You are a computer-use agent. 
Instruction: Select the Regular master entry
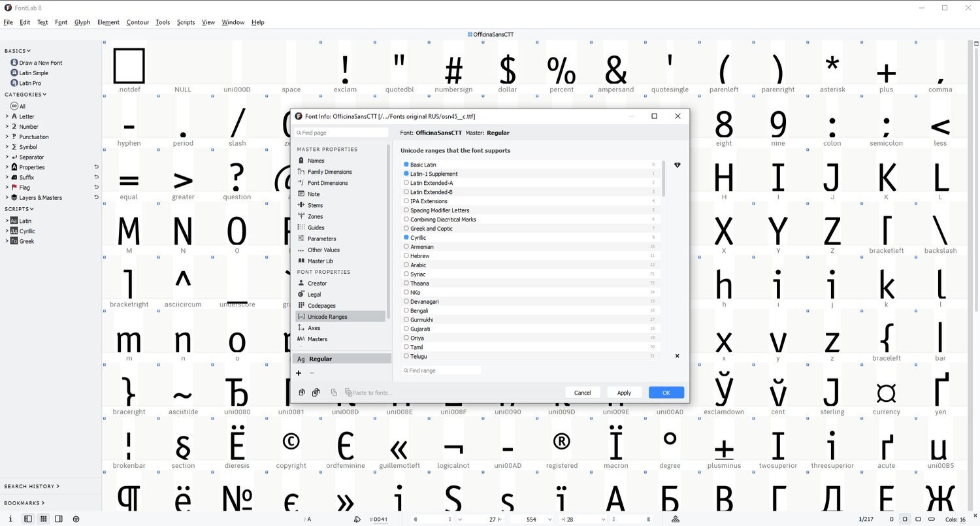click(342, 359)
